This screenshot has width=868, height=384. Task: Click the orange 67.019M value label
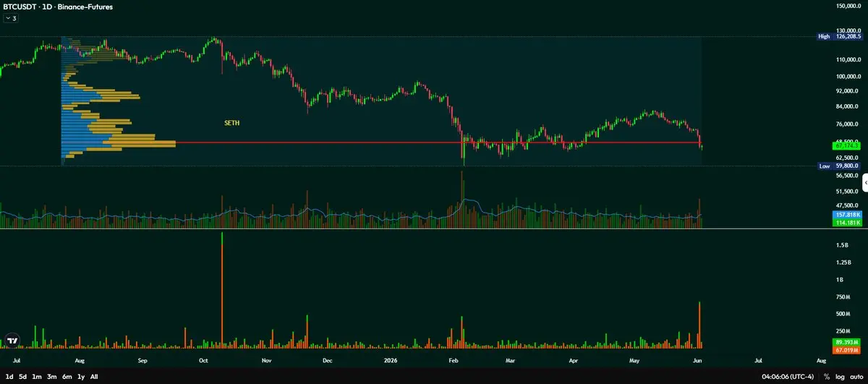(848, 349)
